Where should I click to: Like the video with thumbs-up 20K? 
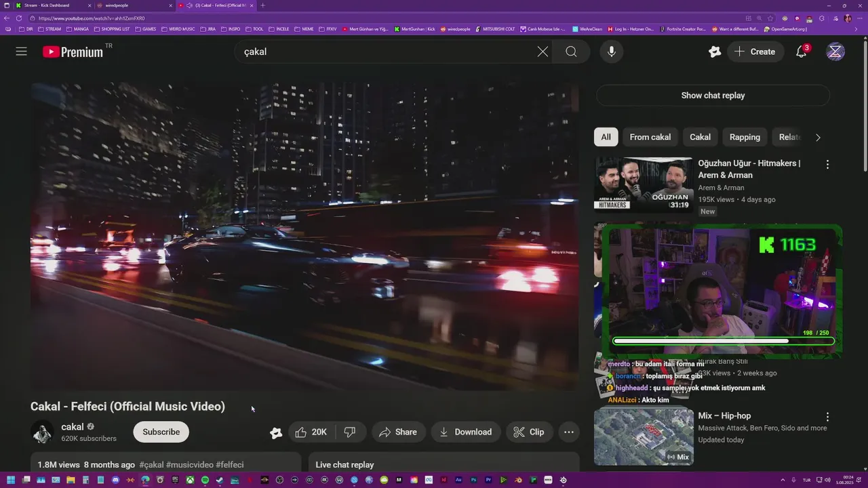tap(311, 432)
